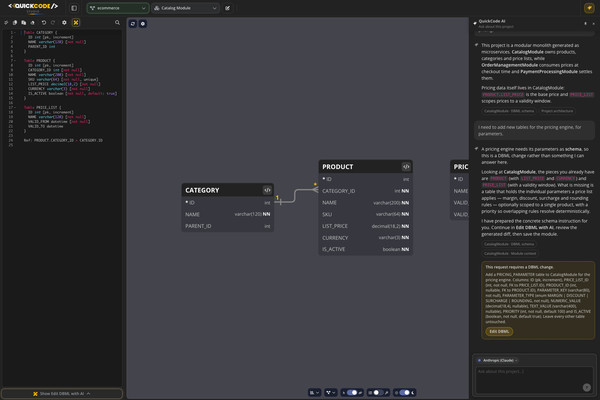The width and height of the screenshot is (600, 400).
Task: Toggle the middle switch with pin icon
Action: [378, 392]
